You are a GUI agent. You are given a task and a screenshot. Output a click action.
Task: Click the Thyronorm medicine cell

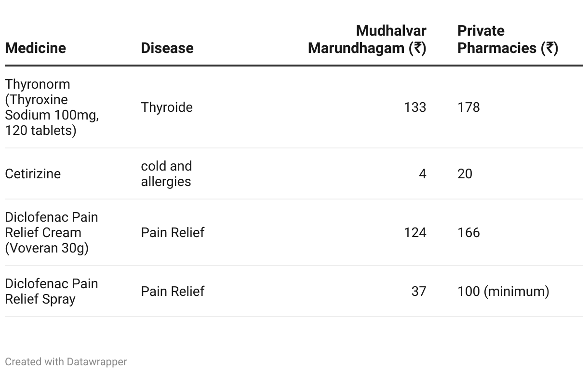(52, 107)
